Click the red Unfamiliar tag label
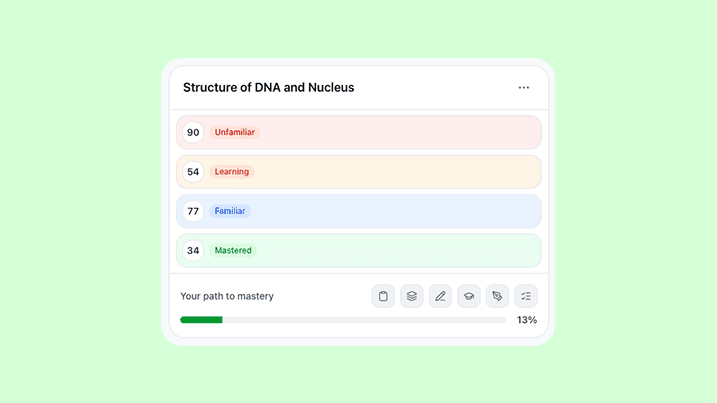 point(235,132)
